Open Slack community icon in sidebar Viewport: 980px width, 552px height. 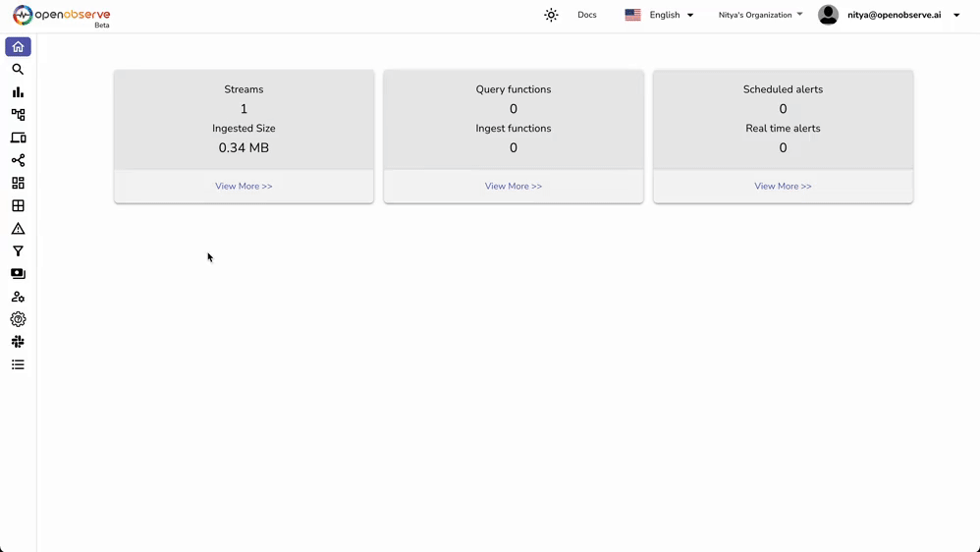(x=18, y=342)
